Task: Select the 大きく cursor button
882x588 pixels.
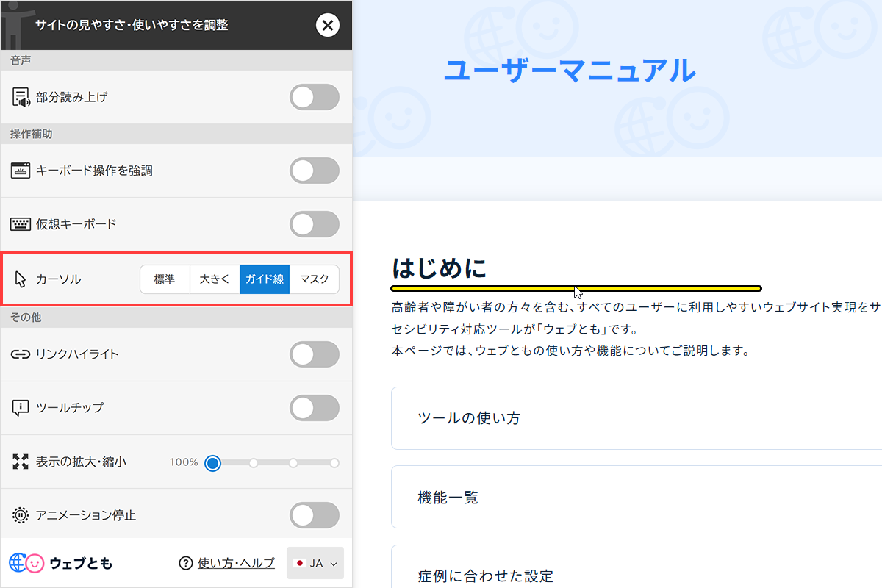Action: (214, 279)
